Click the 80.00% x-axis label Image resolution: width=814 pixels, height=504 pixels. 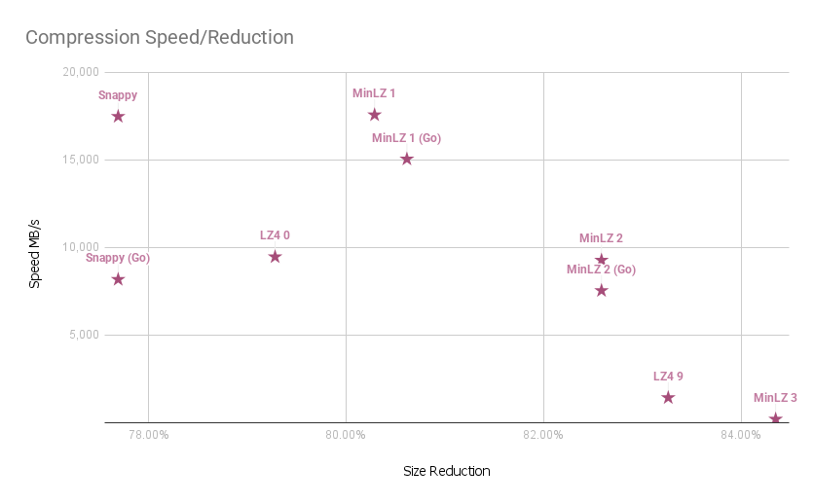pyautogui.click(x=346, y=435)
